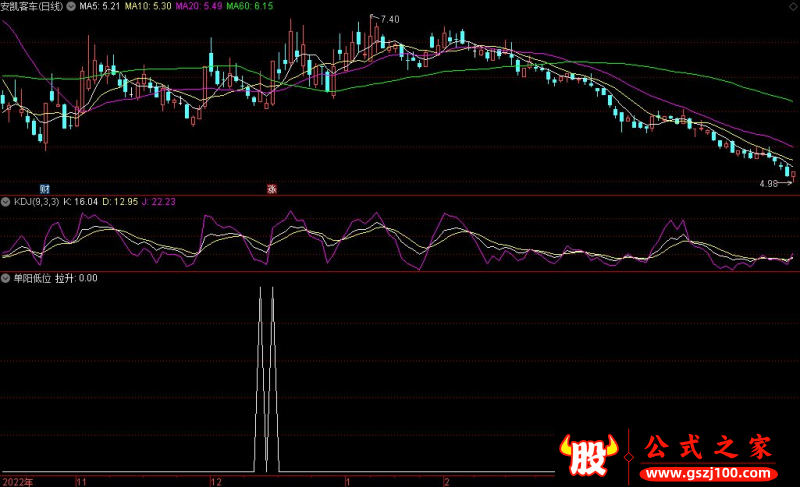Select the MA5 moving average label

[x=100, y=6]
